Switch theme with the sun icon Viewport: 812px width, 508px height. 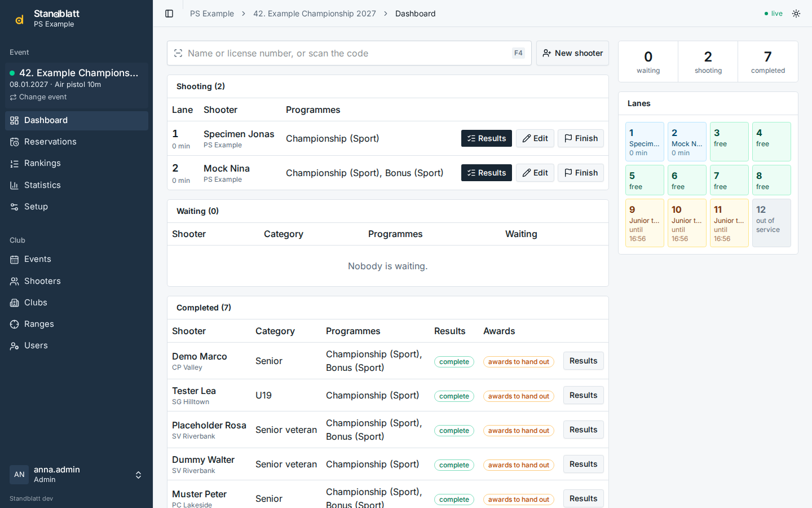[x=796, y=14]
